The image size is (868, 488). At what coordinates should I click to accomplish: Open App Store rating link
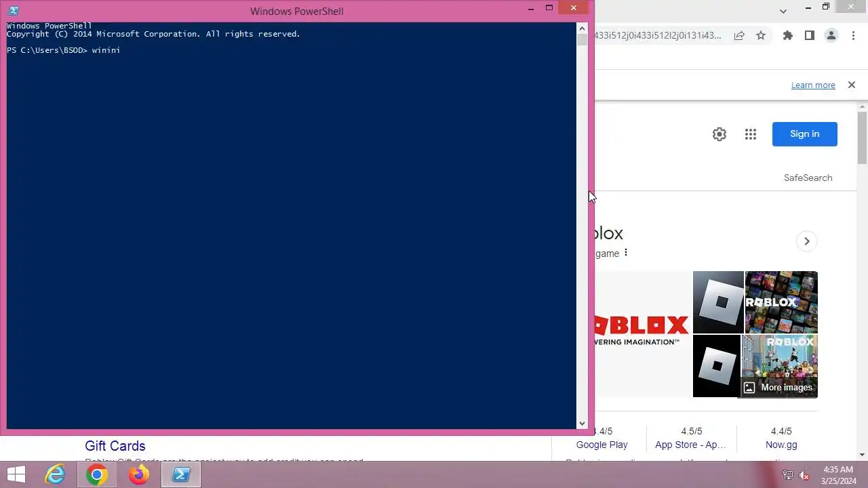[x=690, y=445]
